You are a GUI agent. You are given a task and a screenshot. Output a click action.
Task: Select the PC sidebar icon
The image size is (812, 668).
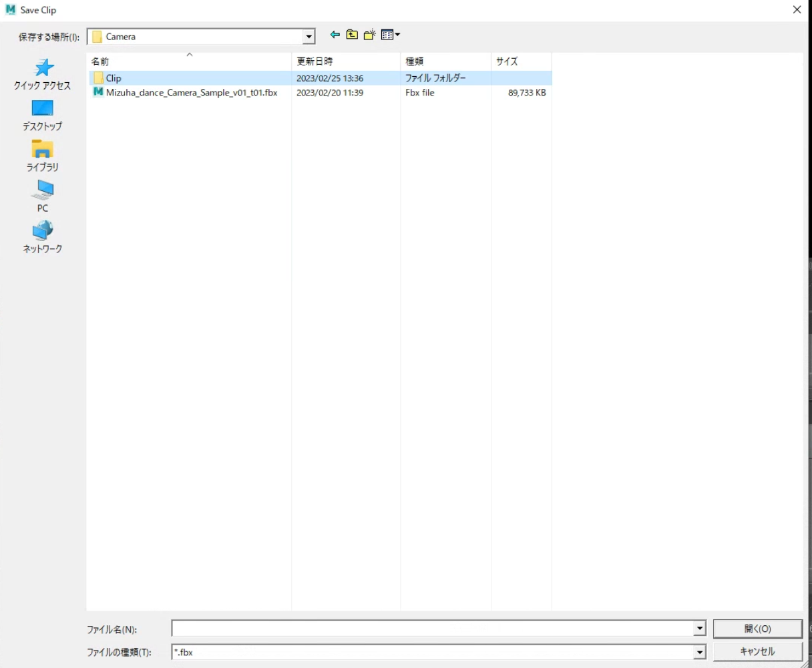(x=43, y=196)
